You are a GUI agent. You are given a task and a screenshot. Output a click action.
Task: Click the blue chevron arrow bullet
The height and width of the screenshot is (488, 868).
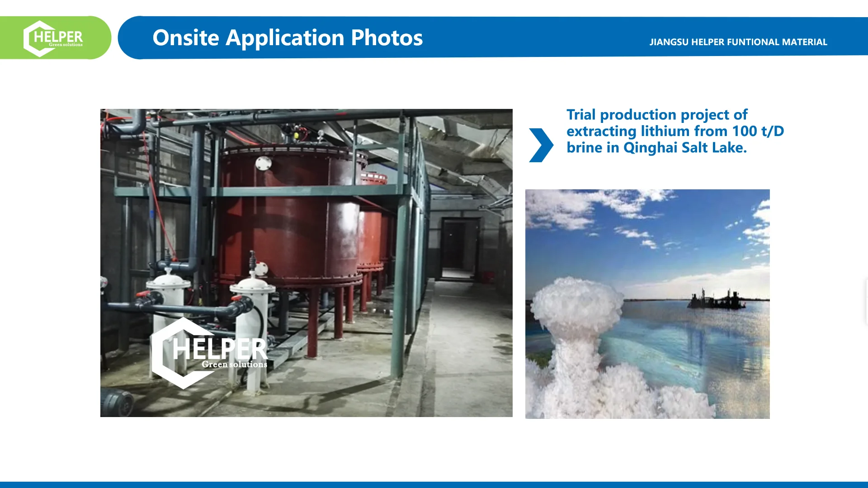541,145
